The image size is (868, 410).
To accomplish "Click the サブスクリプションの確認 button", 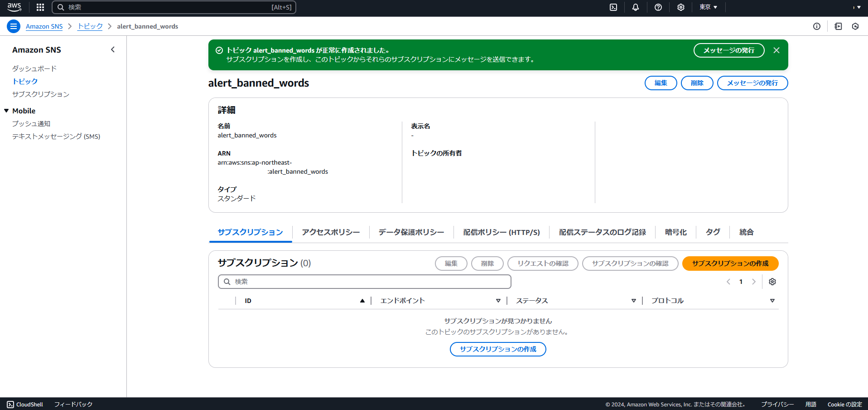I will (x=630, y=264).
